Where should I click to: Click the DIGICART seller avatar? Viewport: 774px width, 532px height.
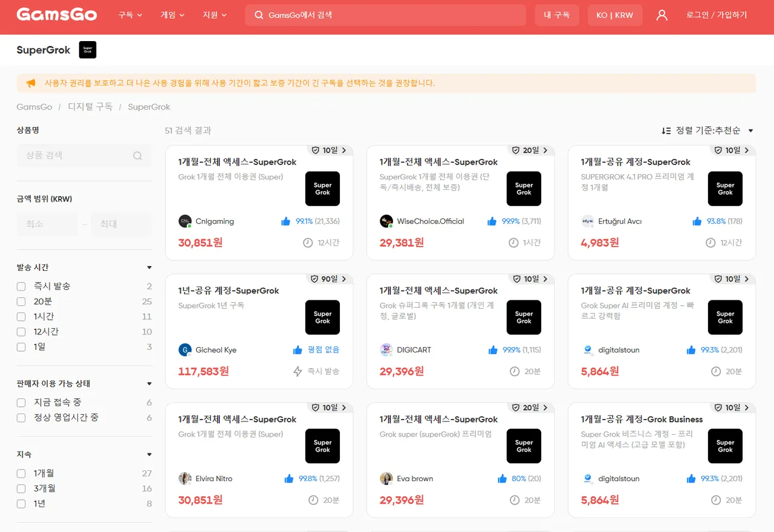click(386, 350)
